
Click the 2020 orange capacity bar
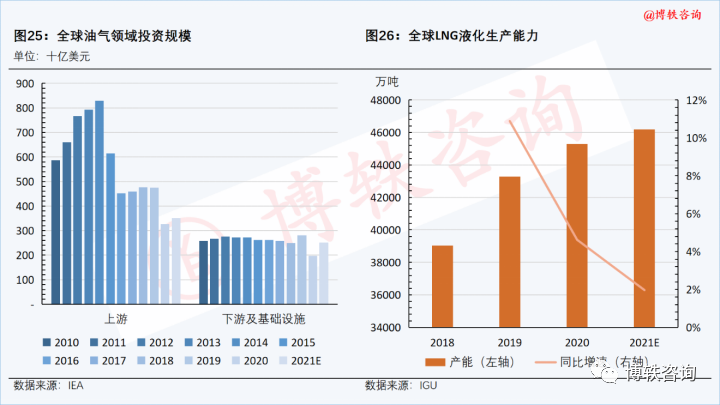tap(577, 235)
